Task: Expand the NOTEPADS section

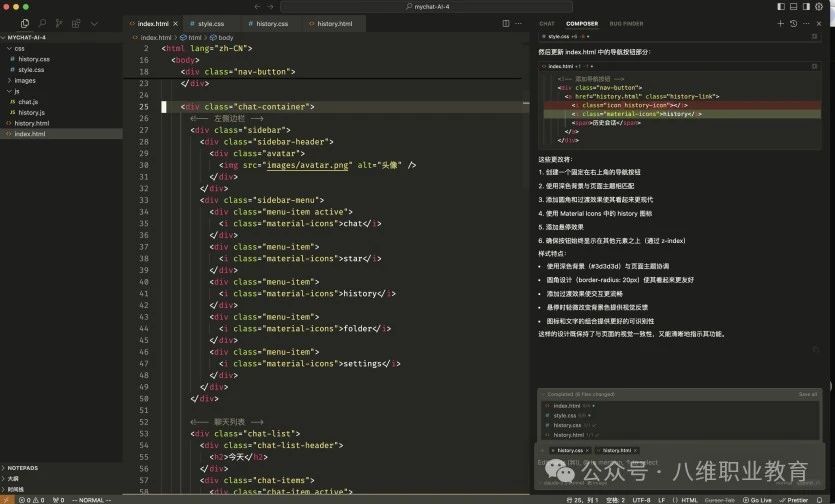Action: point(22,468)
